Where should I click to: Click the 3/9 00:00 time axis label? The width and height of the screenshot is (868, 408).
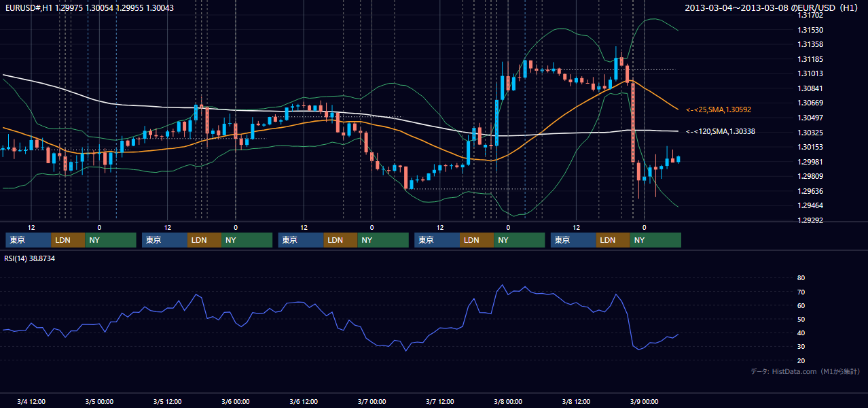tap(645, 402)
